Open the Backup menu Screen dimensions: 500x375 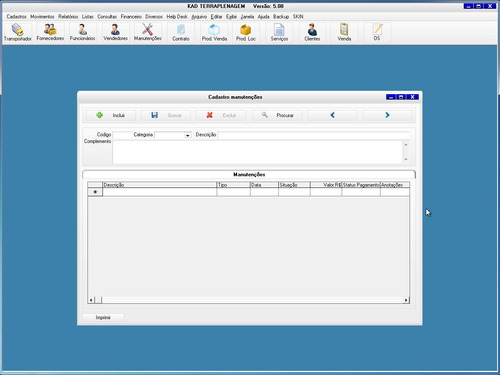(281, 17)
